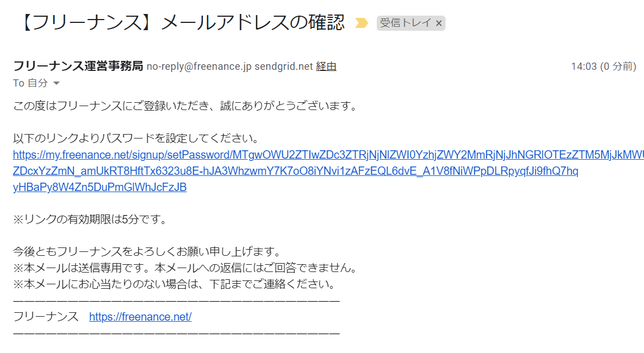This screenshot has width=644, height=353.
Task: Click the リンクの有効期限は5分です notice line
Action: pyautogui.click(x=91, y=220)
